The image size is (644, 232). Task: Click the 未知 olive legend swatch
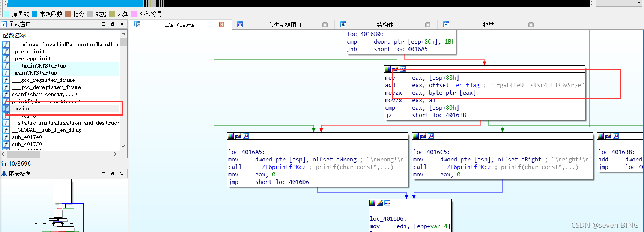(112, 14)
